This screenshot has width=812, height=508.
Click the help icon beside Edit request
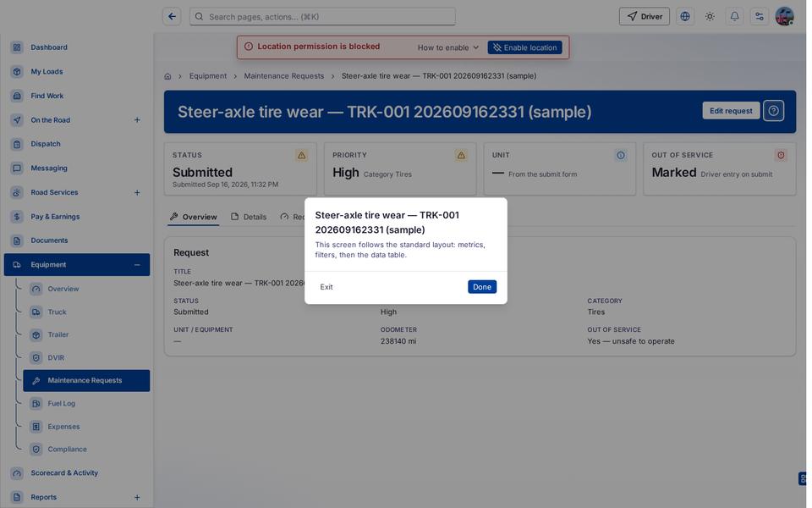coord(773,111)
